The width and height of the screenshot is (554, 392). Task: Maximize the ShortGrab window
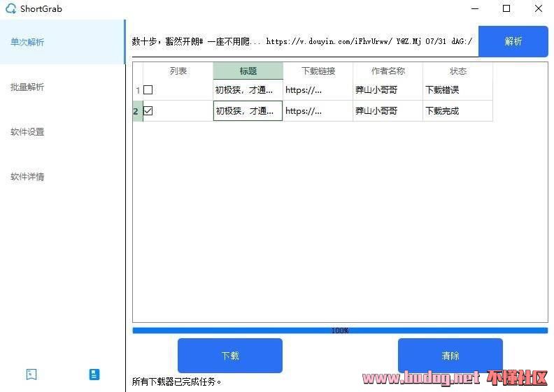click(x=506, y=8)
